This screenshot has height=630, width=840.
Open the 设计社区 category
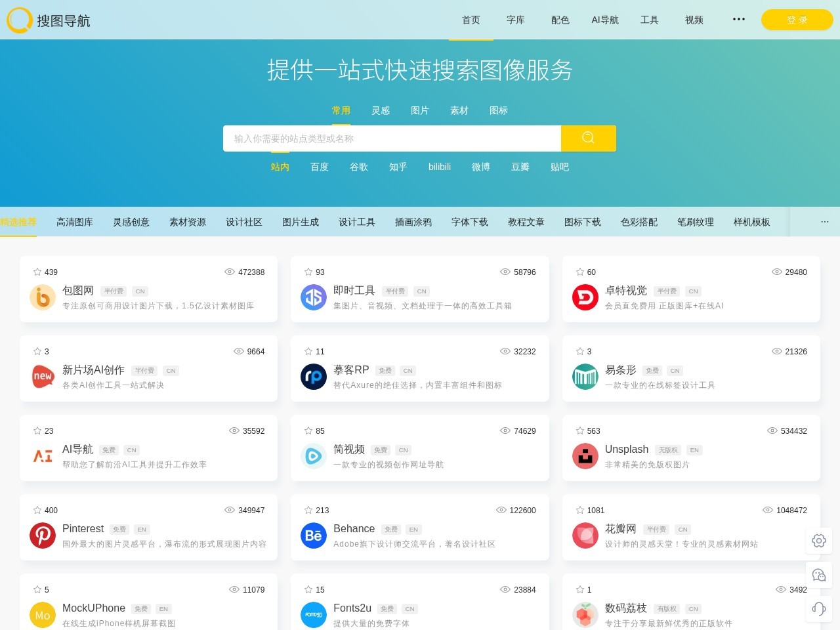(244, 222)
